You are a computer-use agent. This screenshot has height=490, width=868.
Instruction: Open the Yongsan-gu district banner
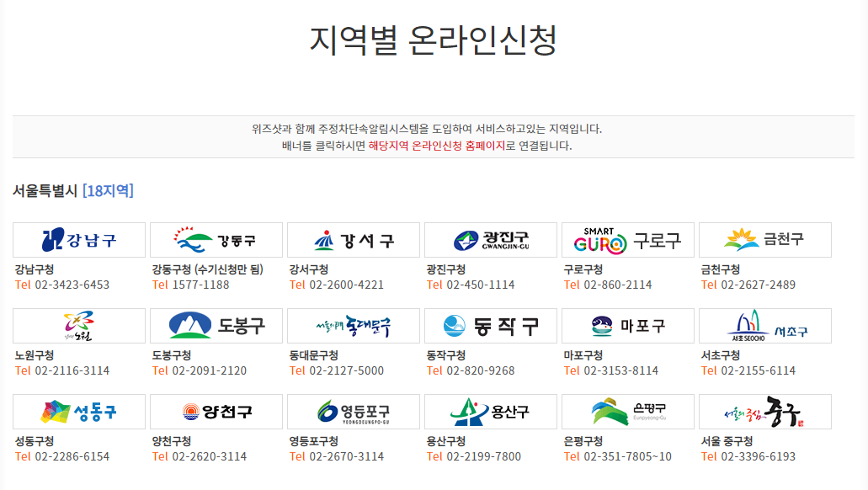click(x=490, y=412)
